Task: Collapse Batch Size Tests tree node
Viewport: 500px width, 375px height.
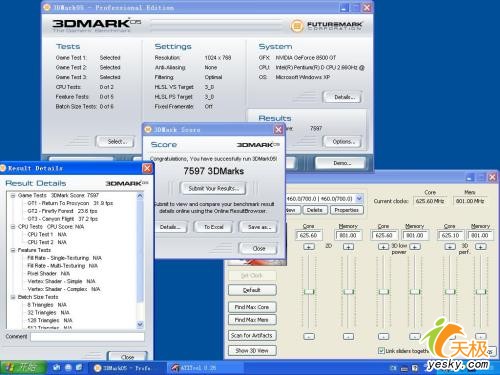Action: (x=13, y=297)
